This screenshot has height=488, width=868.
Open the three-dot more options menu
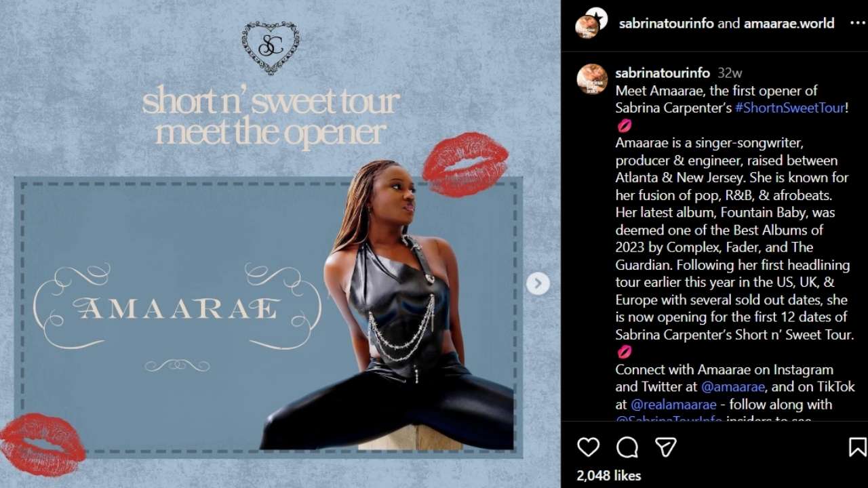[857, 22]
